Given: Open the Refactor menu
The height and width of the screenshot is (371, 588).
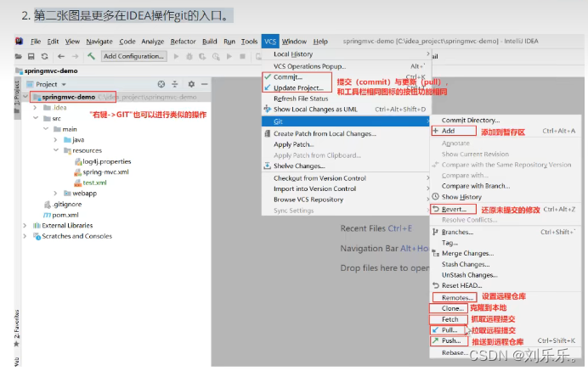Looking at the screenshot, I should pyautogui.click(x=183, y=42).
